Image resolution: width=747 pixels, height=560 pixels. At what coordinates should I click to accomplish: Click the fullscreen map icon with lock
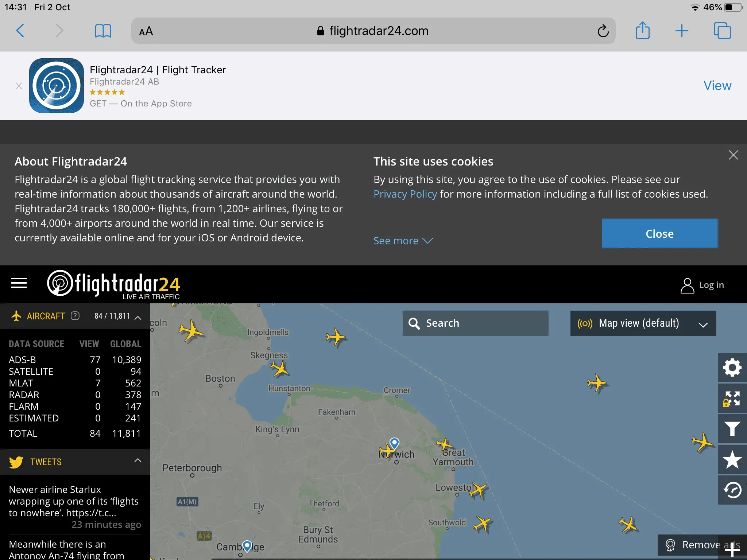click(732, 398)
